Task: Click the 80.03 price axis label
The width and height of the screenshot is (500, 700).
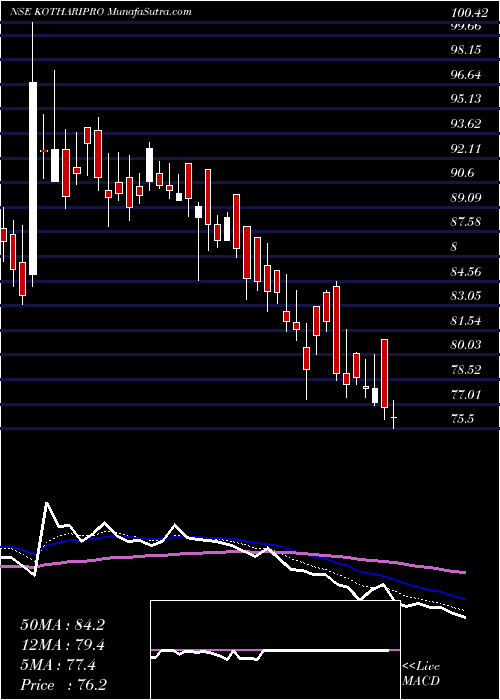Action: coord(468,345)
